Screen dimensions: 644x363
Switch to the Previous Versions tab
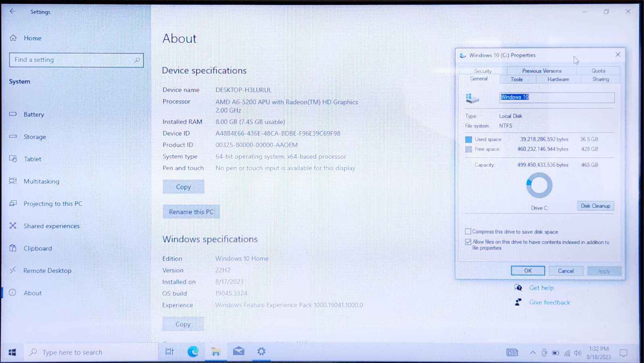[x=542, y=71]
